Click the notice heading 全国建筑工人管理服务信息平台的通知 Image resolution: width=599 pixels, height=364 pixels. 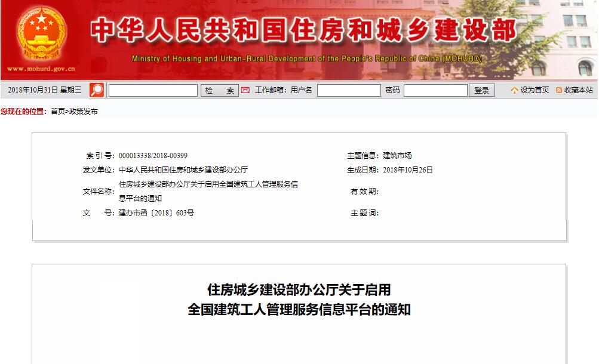299,310
